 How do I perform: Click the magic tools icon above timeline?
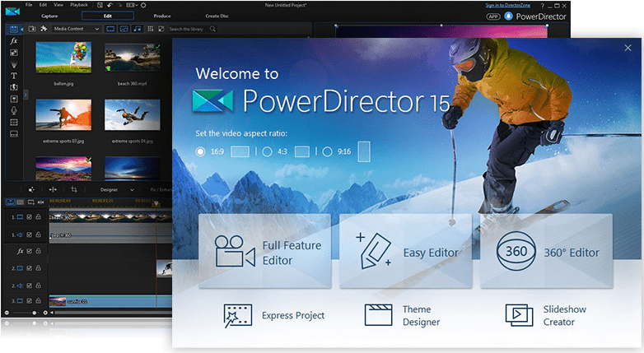(31, 189)
